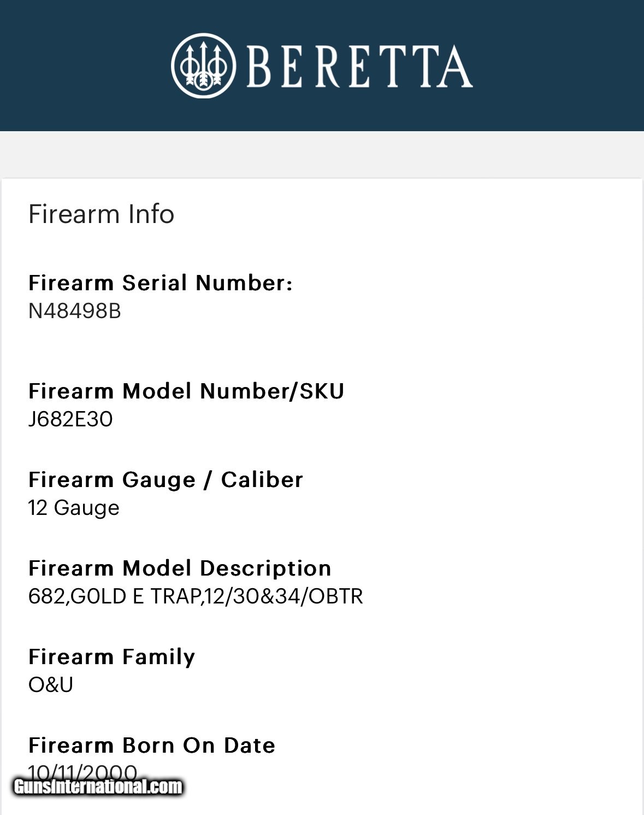Viewport: 644px width, 815px height.
Task: Select the 682,GOLD E TRAP description text
Action: click(195, 596)
